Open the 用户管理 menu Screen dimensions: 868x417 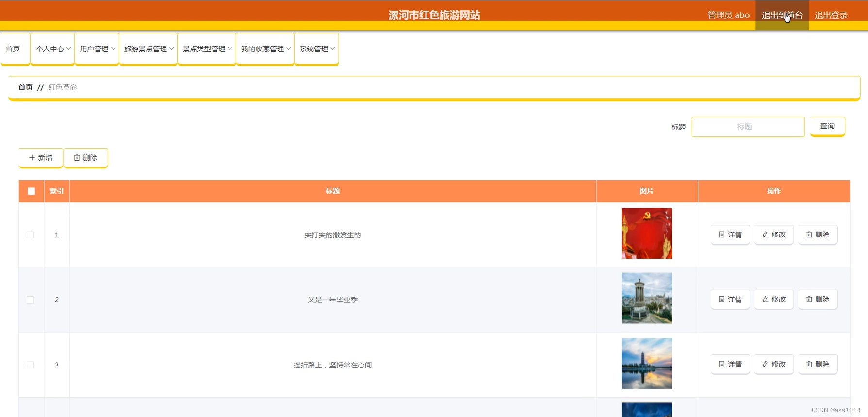97,49
